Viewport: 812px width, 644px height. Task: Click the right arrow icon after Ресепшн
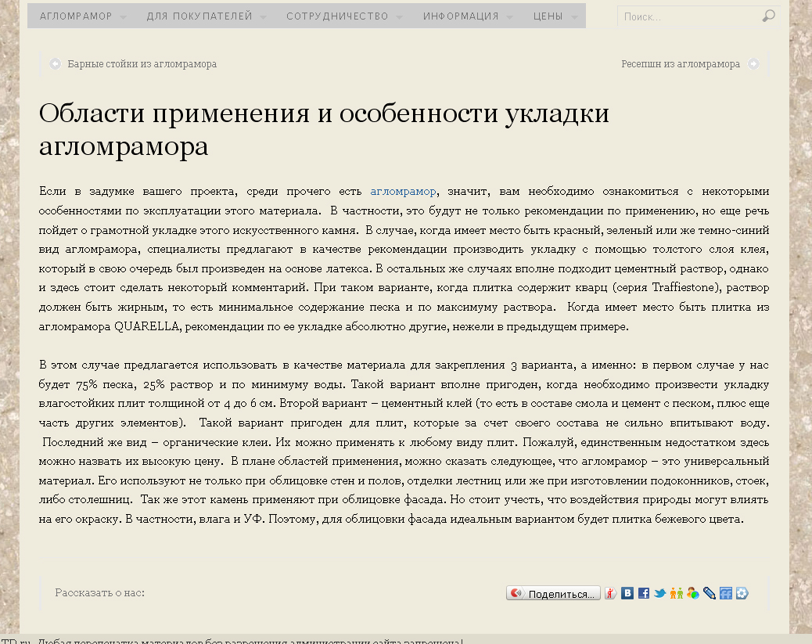[x=753, y=63]
